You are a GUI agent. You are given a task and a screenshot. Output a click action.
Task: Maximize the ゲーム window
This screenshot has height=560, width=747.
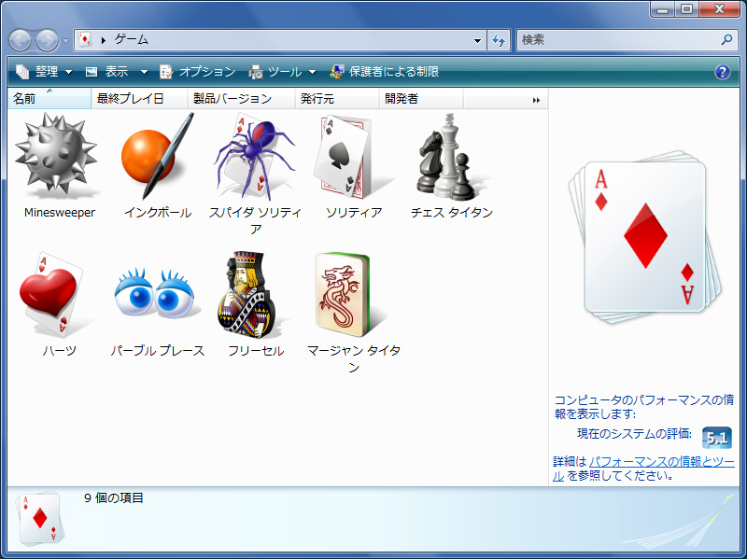click(x=687, y=9)
